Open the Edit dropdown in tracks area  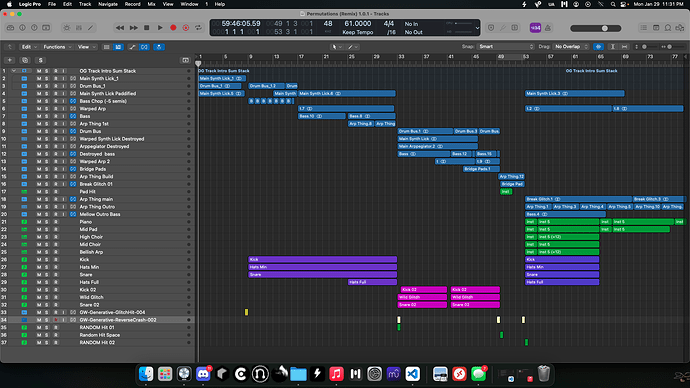[30, 47]
